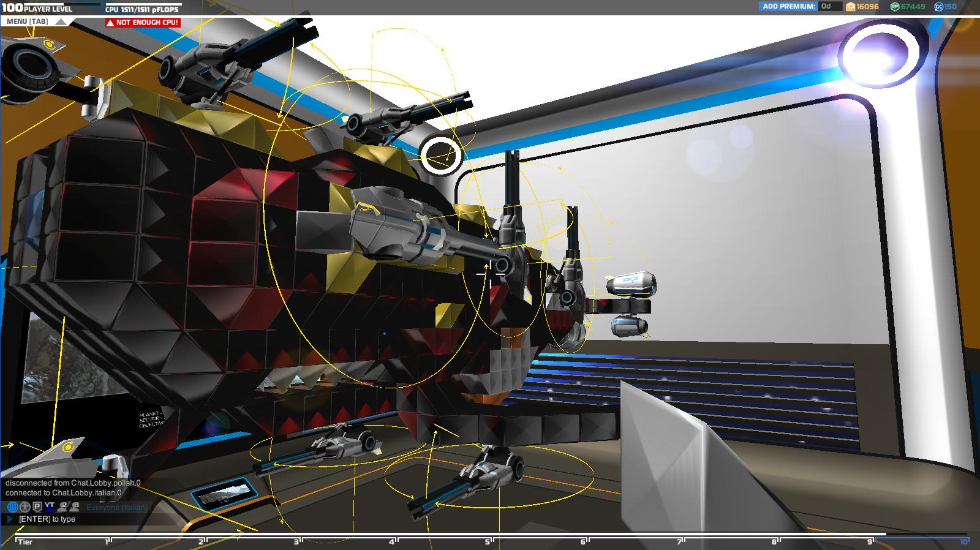The image size is (980, 550).
Task: Click Tier 2 marker on tier bar
Action: pyautogui.click(x=202, y=541)
